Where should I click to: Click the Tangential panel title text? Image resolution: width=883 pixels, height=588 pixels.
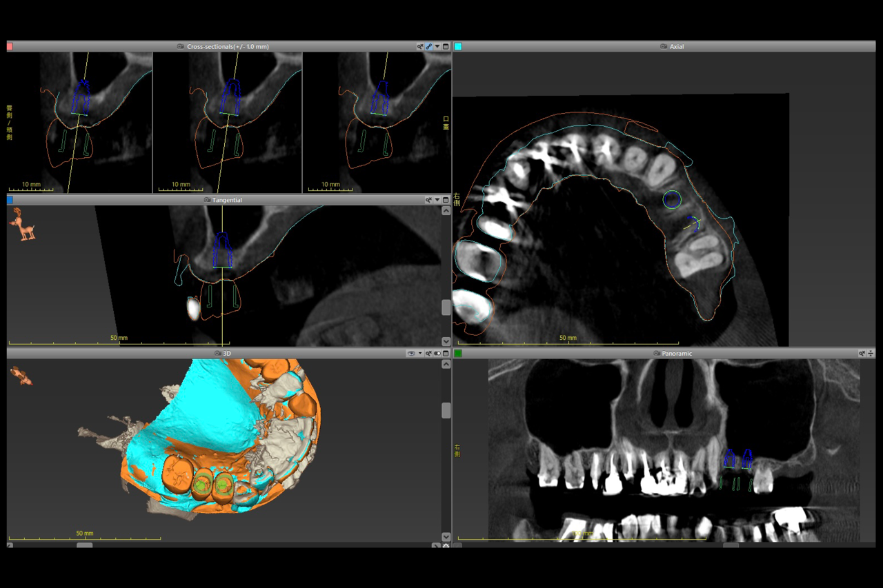[x=227, y=200]
